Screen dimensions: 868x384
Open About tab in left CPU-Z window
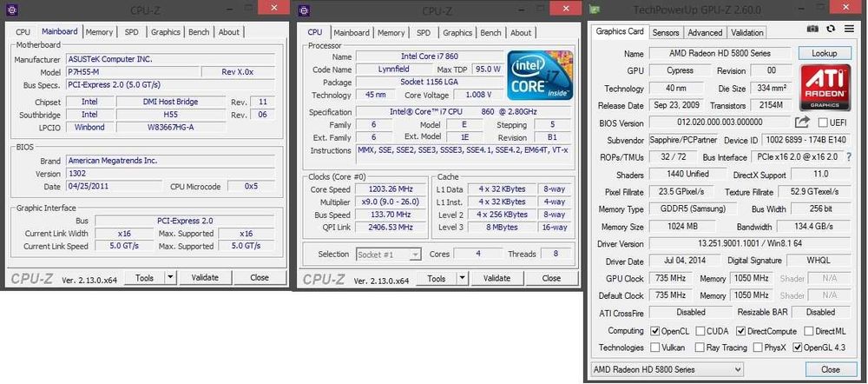228,32
